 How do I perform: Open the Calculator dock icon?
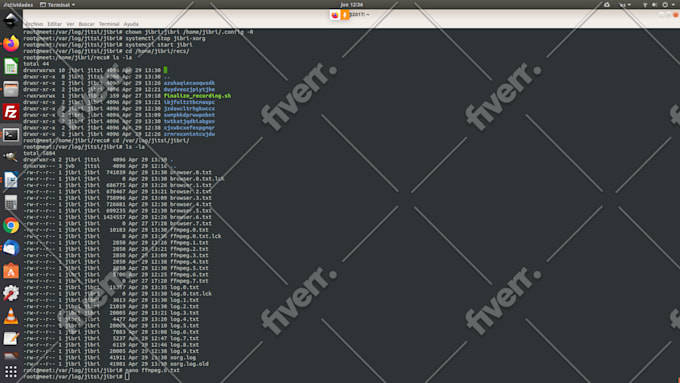click(x=11, y=203)
